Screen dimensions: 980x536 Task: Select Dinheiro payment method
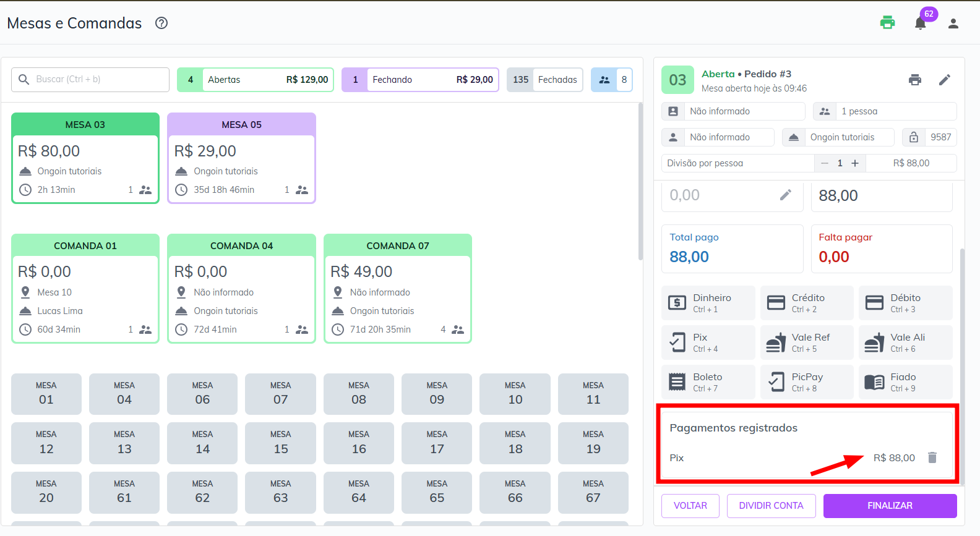click(x=708, y=303)
